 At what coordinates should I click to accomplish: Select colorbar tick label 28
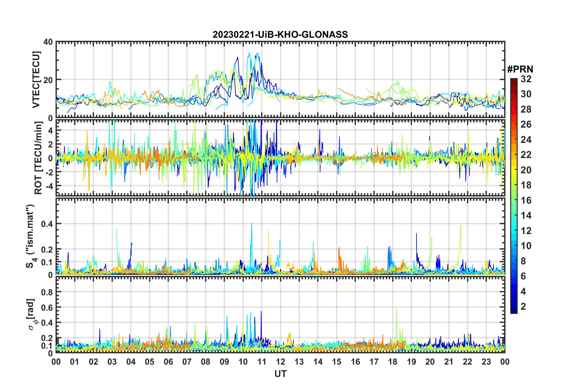[x=526, y=109]
